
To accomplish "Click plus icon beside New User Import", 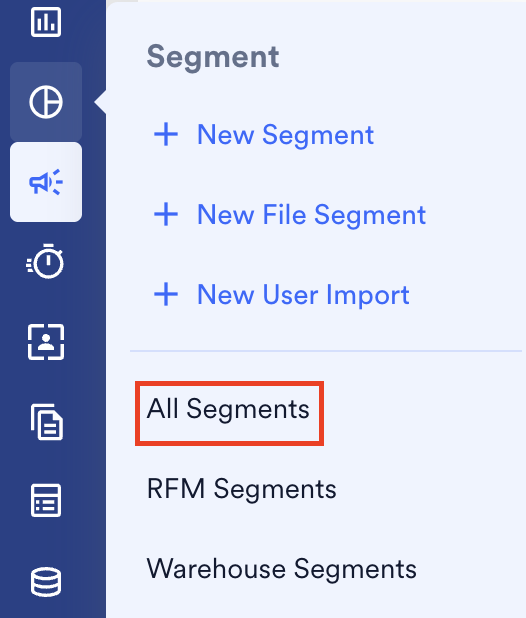I will click(x=166, y=294).
